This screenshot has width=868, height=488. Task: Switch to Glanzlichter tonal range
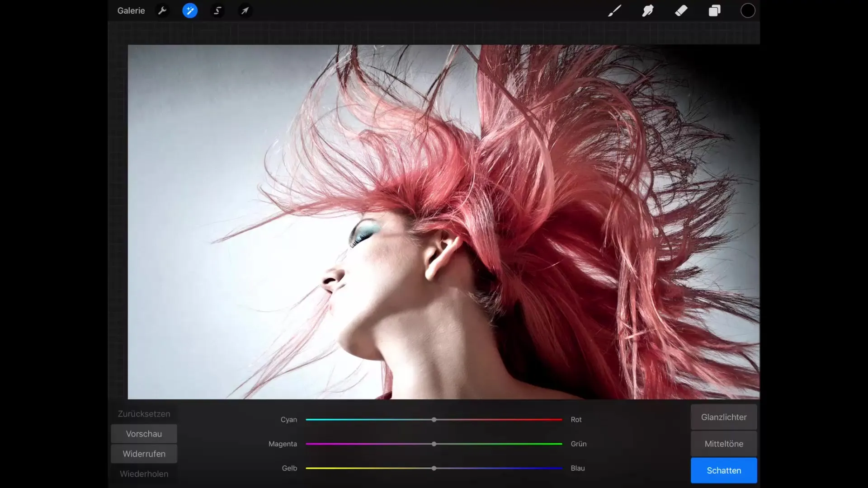click(x=724, y=417)
